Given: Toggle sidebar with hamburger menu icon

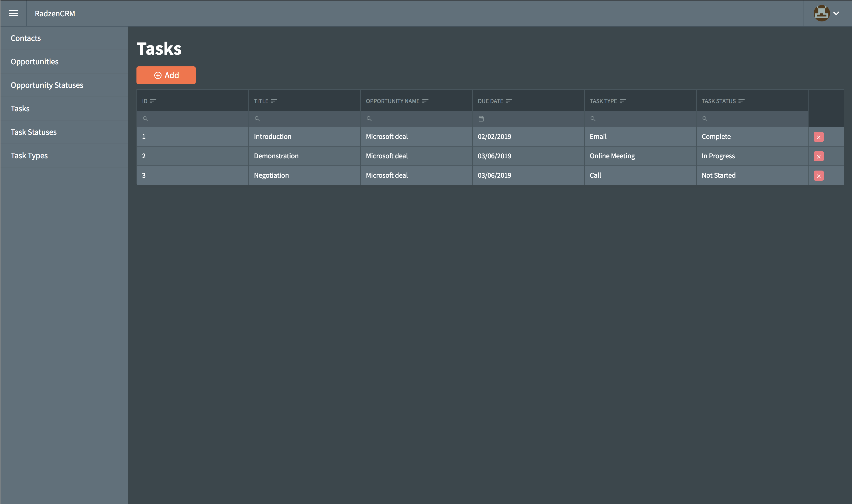Looking at the screenshot, I should tap(13, 13).
